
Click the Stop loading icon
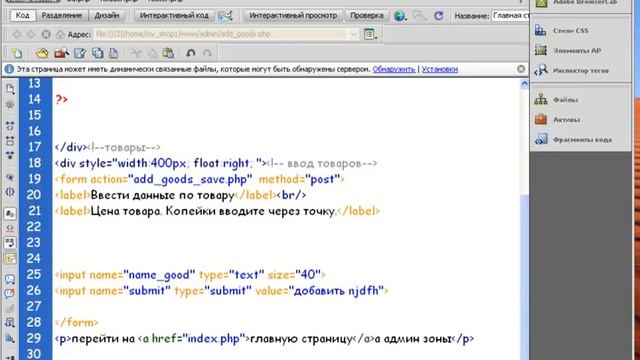[x=46, y=34]
